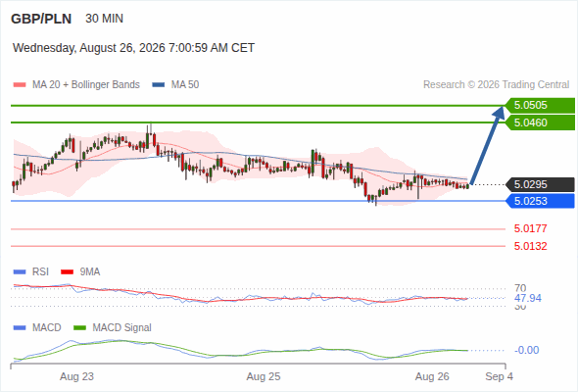Click the blue upward forecast arrow

[487, 145]
